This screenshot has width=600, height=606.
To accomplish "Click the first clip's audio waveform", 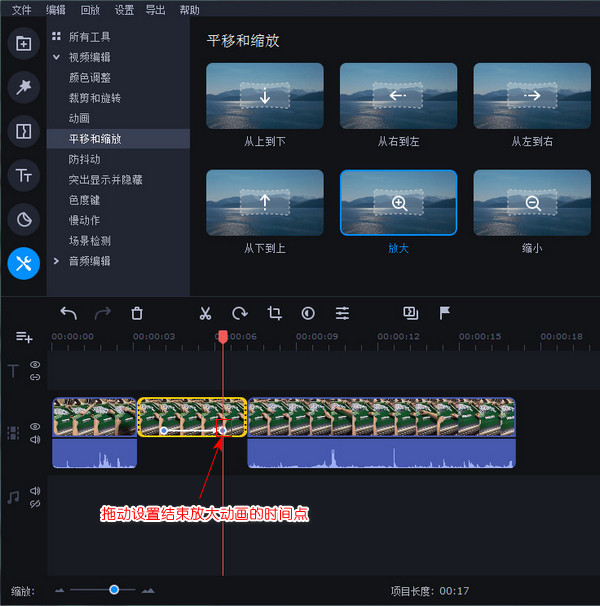I will pos(94,453).
